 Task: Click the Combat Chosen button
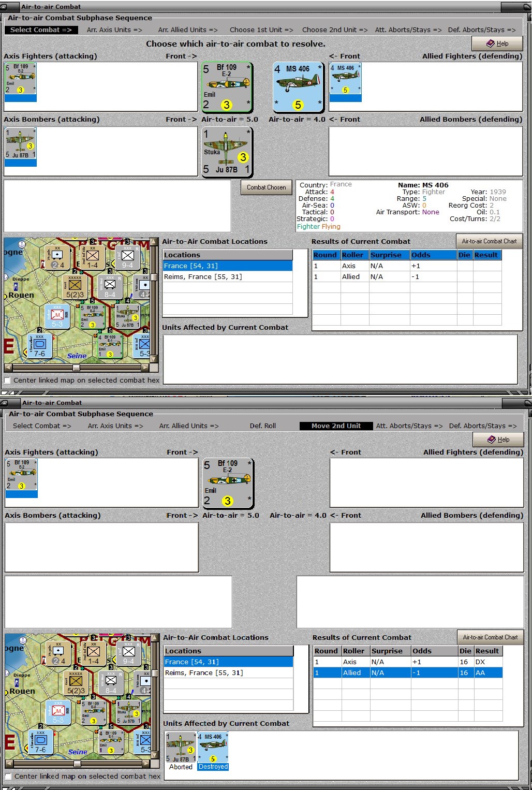coord(266,187)
